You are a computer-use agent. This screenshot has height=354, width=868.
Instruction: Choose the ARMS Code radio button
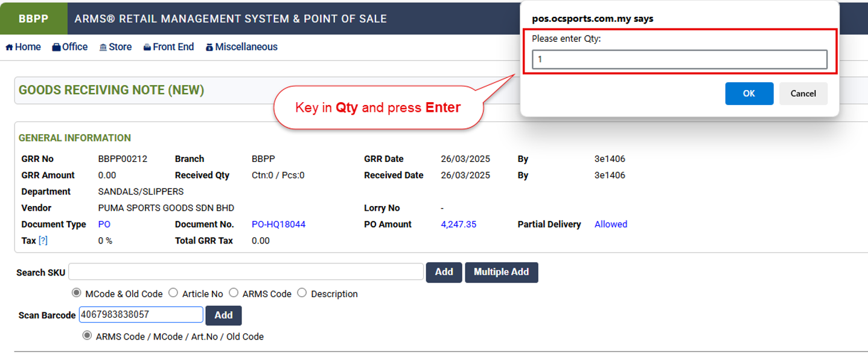point(234,293)
